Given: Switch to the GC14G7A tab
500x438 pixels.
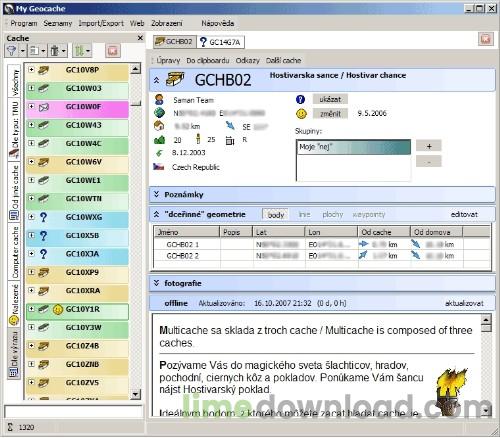Looking at the screenshot, I should point(221,42).
